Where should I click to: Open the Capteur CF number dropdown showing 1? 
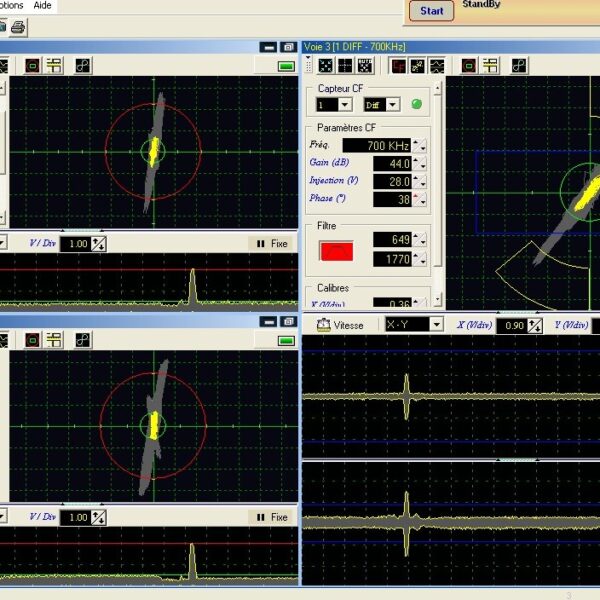(346, 104)
